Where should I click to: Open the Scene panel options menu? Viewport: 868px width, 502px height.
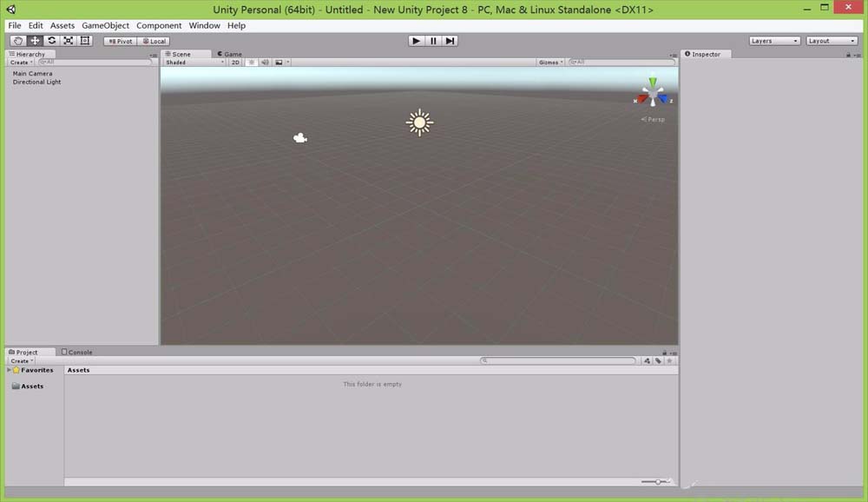click(x=674, y=55)
